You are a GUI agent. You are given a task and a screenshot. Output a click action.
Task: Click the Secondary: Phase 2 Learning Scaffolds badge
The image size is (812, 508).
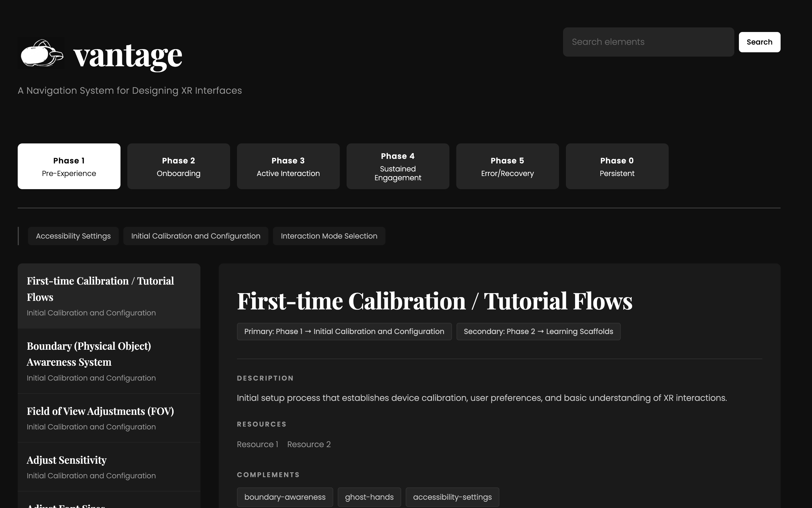pyautogui.click(x=538, y=332)
